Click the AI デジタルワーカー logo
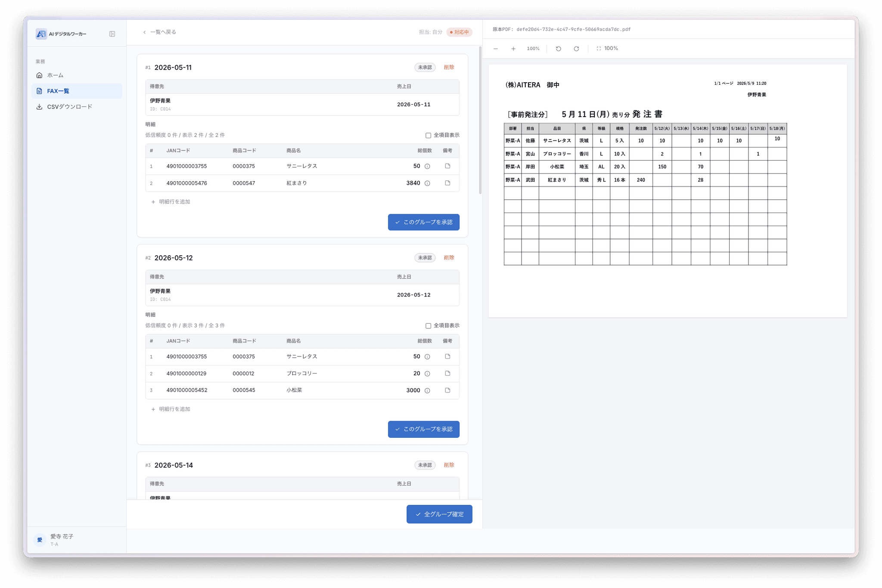This screenshot has width=882, height=588. point(61,34)
